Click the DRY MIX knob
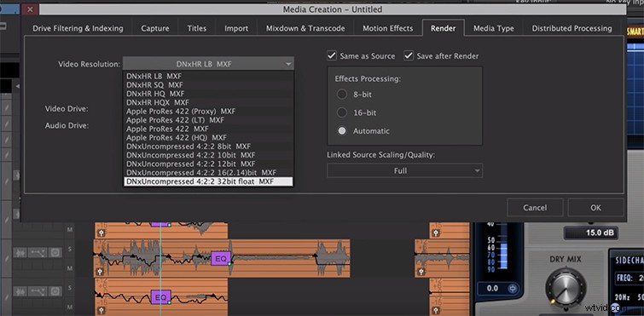 566,287
